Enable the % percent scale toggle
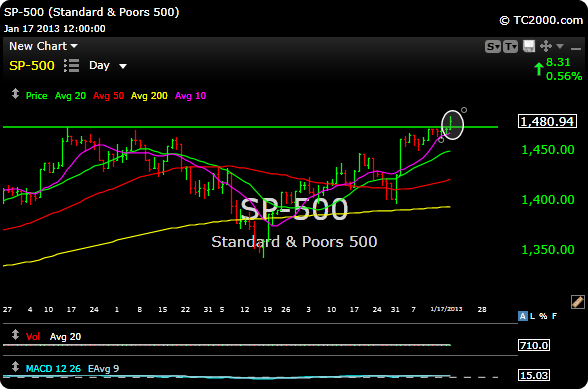The image size is (588, 389). pos(543,316)
